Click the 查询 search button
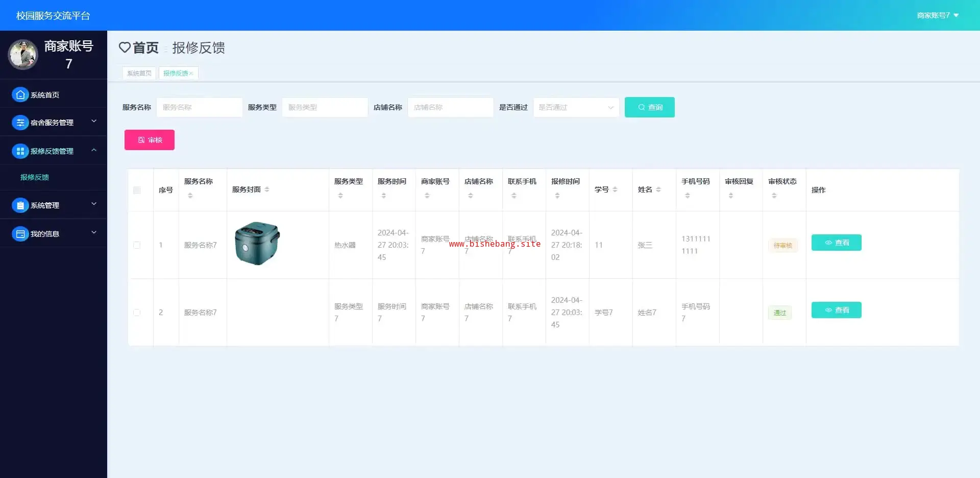Viewport: 980px width, 478px height. click(x=649, y=107)
